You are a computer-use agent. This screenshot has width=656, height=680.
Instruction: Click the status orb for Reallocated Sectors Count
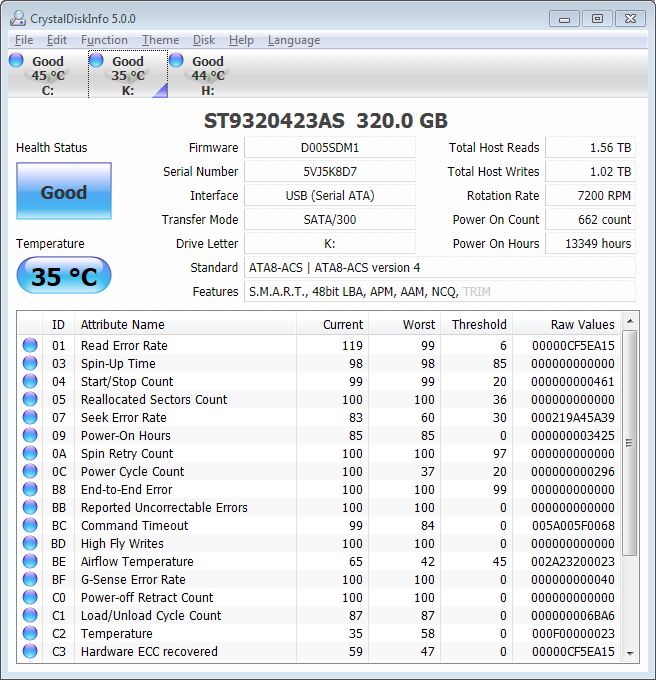30,399
